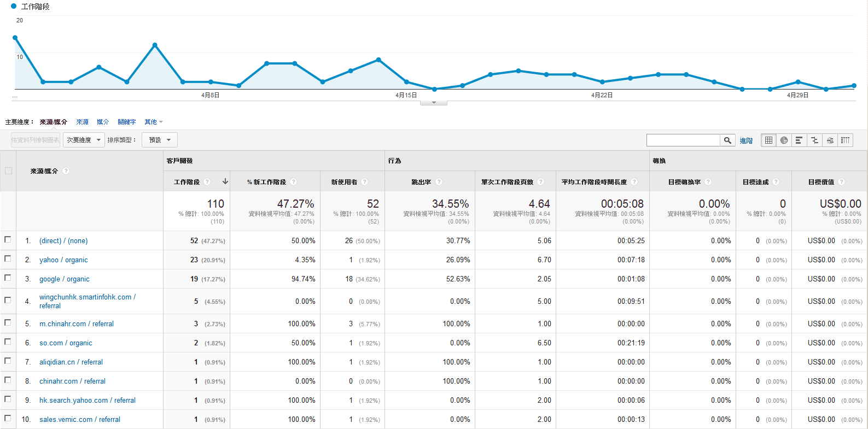Open help icon for 目標轉換率 column

(708, 182)
